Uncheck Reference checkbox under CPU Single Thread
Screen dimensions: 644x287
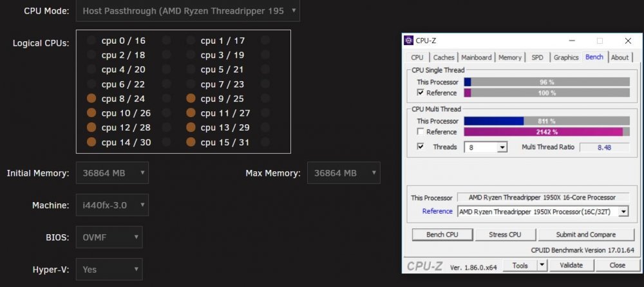tap(420, 93)
